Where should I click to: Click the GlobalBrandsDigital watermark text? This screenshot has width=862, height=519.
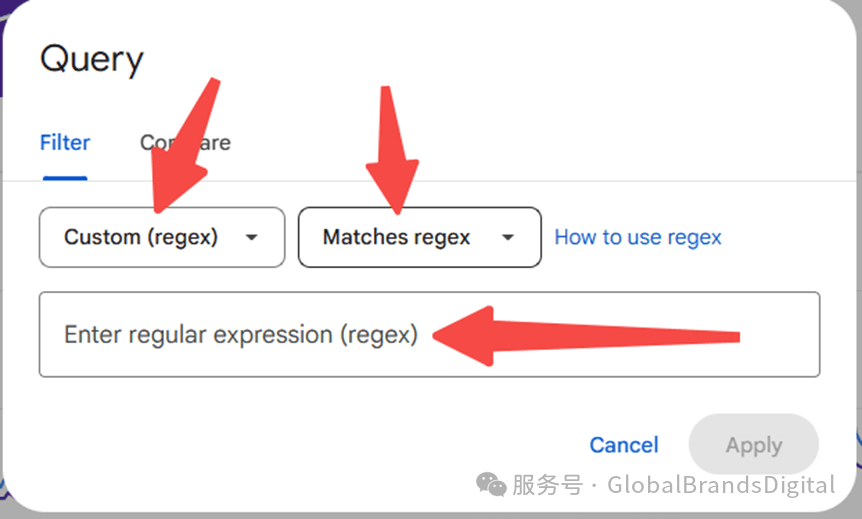click(x=721, y=485)
